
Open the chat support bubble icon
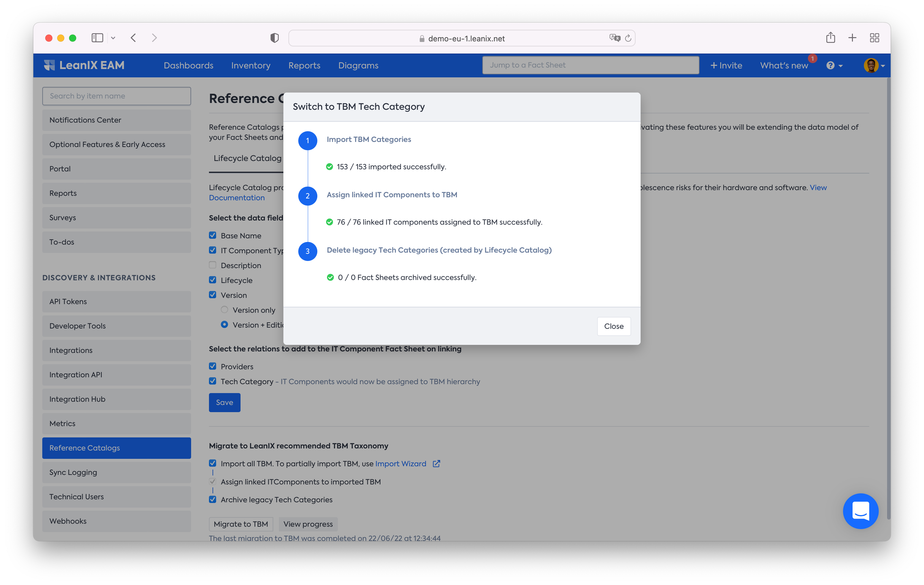point(860,511)
